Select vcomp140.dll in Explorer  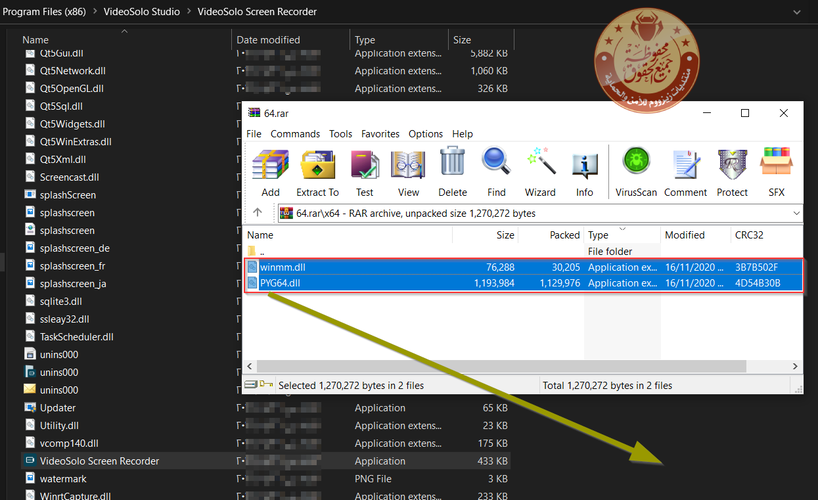click(69, 444)
